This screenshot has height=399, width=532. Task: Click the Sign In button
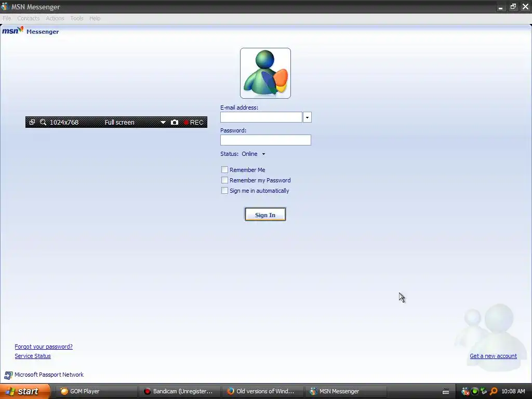coord(265,215)
